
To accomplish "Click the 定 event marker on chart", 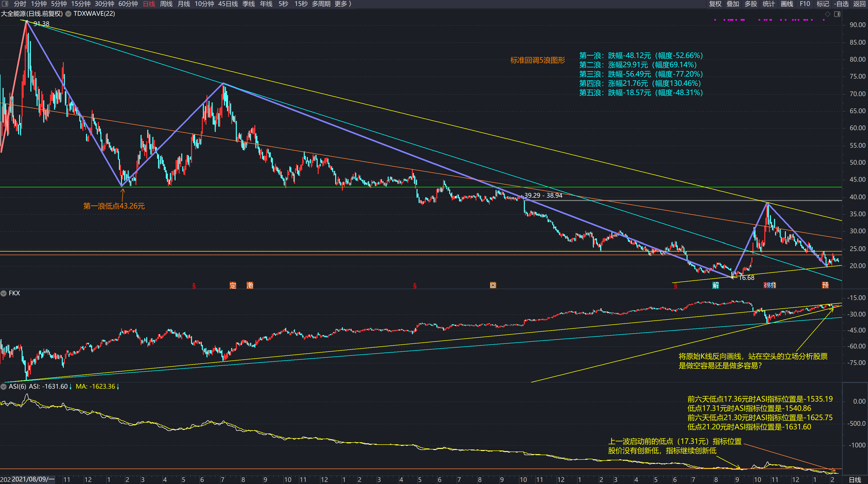I will click(x=233, y=285).
